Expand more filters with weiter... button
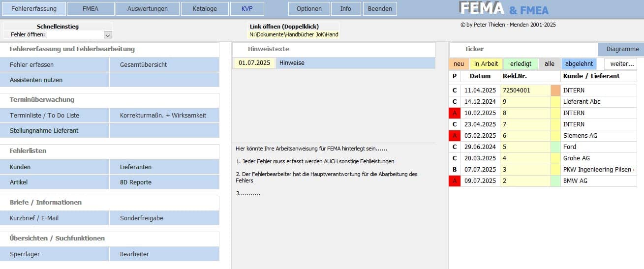644x269 pixels. tap(621, 64)
